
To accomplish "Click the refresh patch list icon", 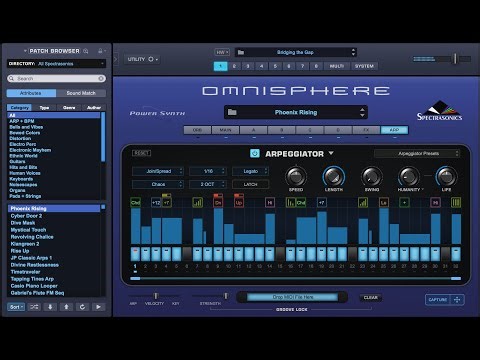I will [82, 307].
